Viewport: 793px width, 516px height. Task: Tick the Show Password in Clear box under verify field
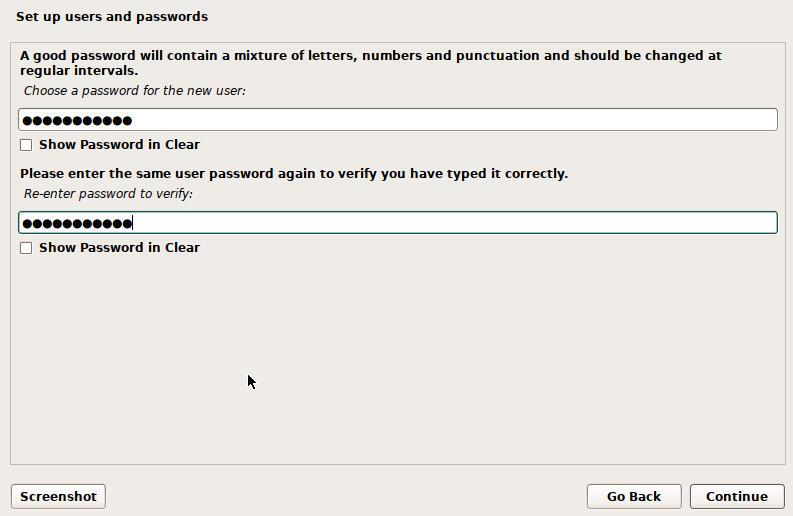point(26,248)
